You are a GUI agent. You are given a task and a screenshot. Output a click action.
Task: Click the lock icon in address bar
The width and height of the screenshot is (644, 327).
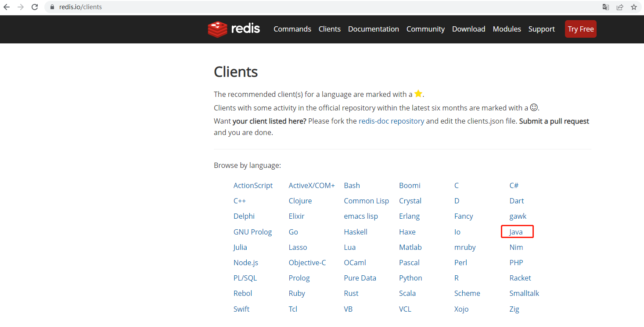(52, 7)
